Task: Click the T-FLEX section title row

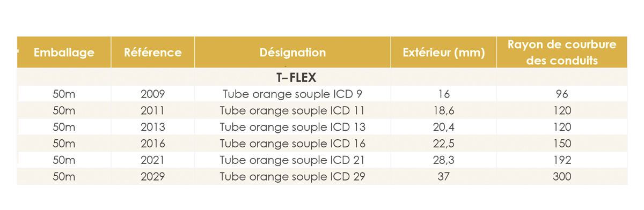Action: [322, 77]
